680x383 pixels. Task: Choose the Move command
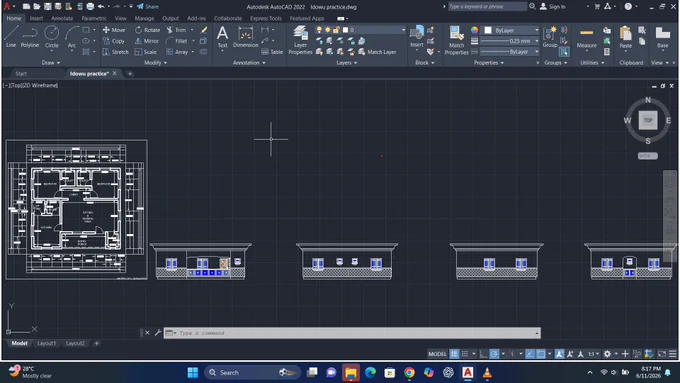tap(114, 30)
